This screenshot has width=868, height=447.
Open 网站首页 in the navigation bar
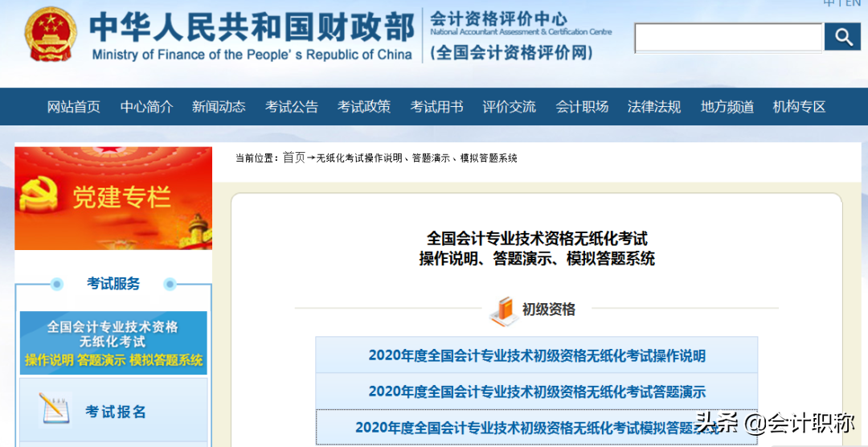[74, 106]
